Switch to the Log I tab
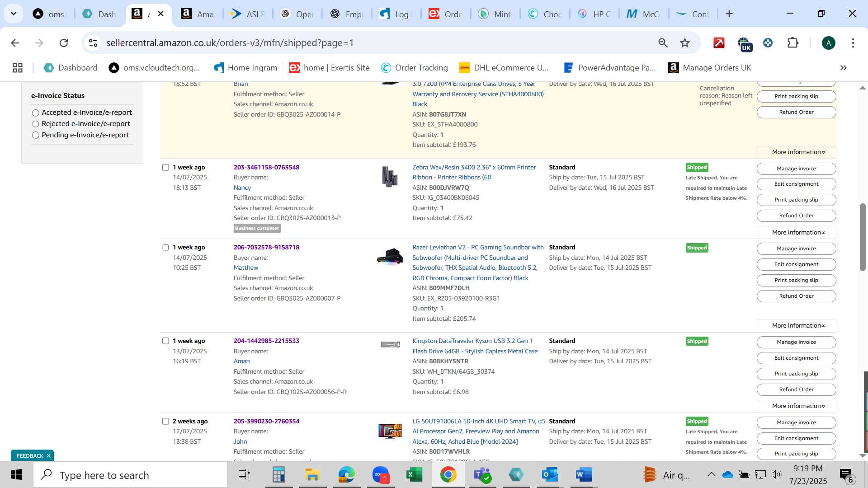This screenshot has width=868, height=488. click(396, 14)
